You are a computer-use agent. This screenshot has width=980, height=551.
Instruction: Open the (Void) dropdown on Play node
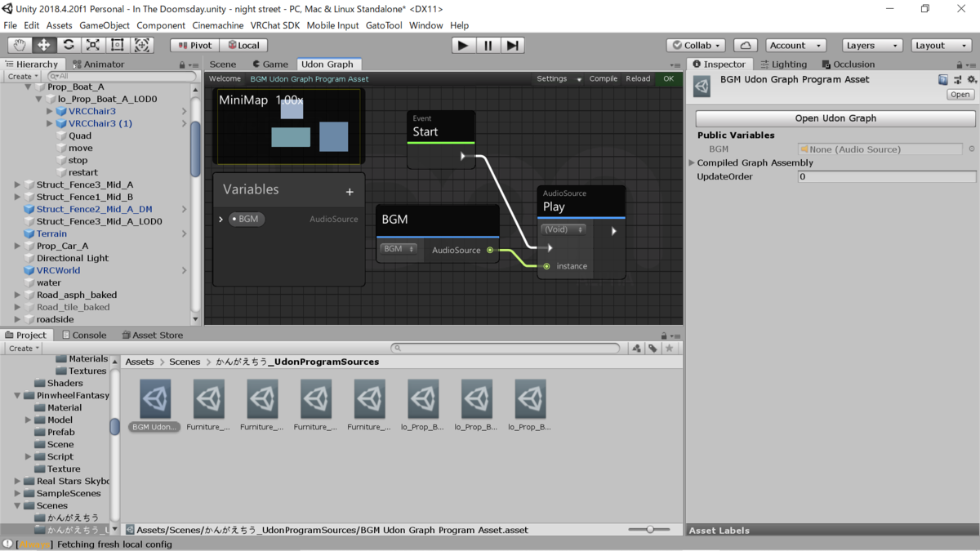(563, 230)
